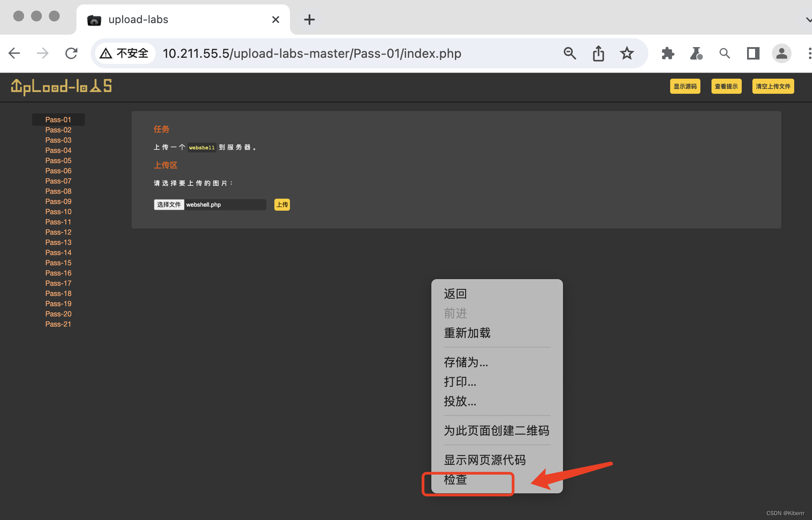Choose 为此页面创建二维码 in the context menu
Viewport: 812px width, 520px height.
(497, 431)
